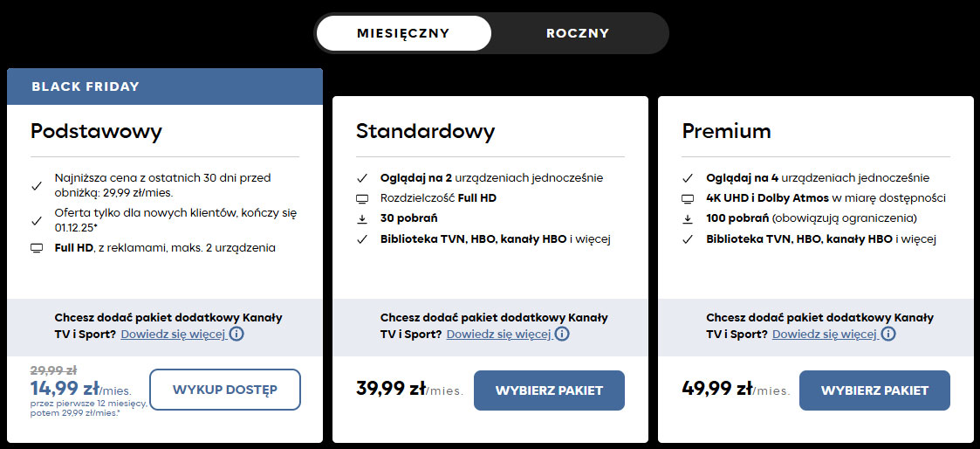
Task: Choose the Standardowy plan with Wybierz pakiet
Action: 549,390
